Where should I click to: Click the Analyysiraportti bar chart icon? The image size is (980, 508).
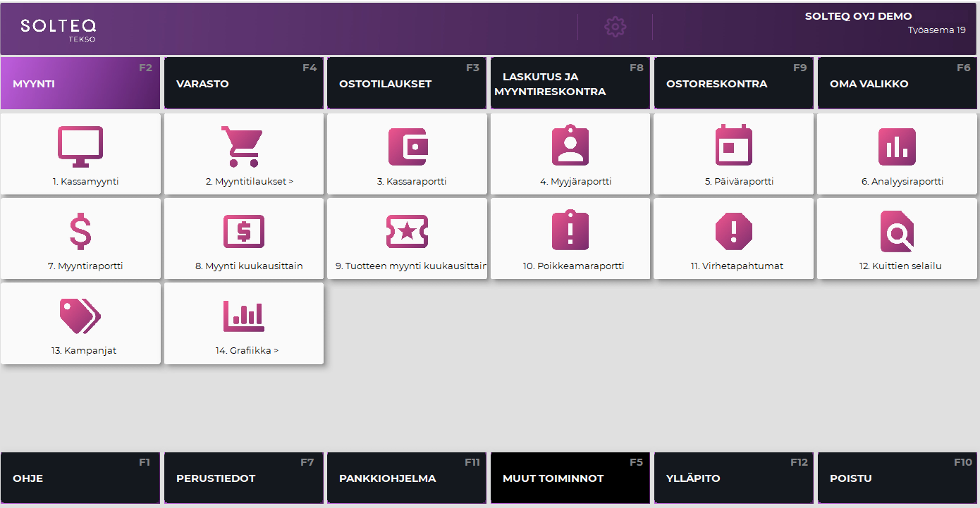[897, 147]
